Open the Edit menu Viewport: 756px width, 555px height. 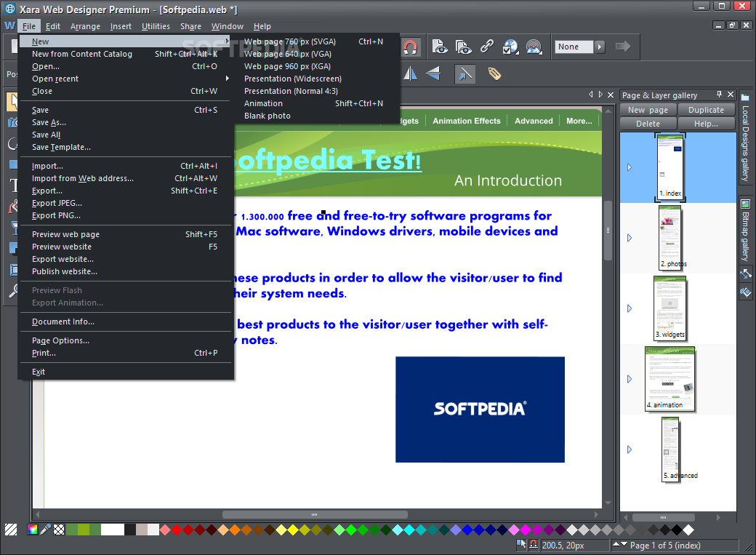(52, 26)
